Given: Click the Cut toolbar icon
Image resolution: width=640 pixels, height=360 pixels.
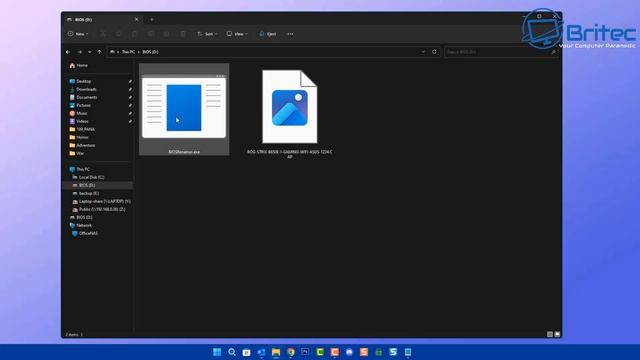Looking at the screenshot, I should [x=103, y=34].
